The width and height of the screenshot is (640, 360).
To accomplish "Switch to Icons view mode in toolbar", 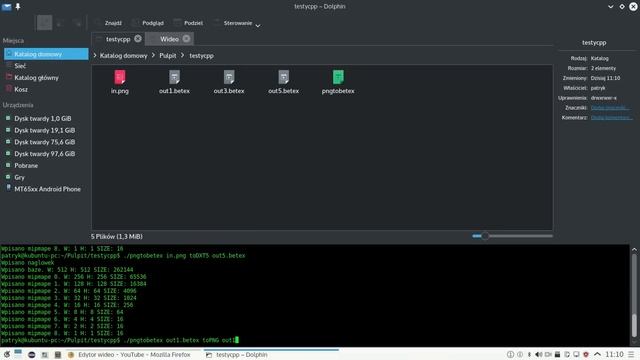I will pyautogui.click(x=44, y=23).
